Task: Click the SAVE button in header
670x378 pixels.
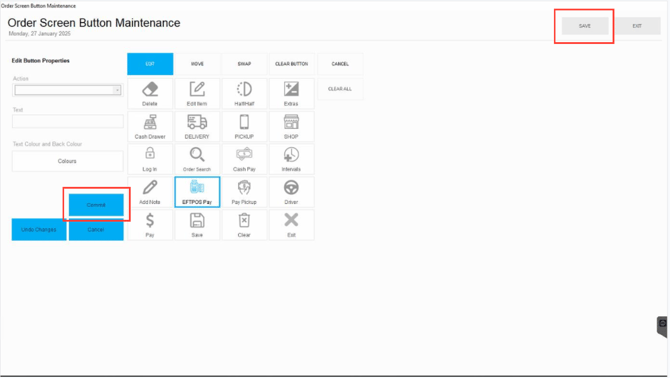Action: [585, 26]
